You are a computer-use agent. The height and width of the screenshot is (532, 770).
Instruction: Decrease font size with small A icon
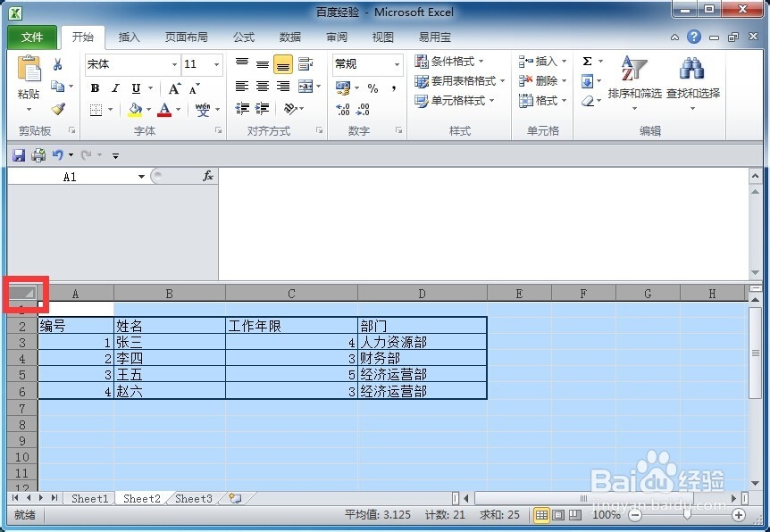[x=195, y=89]
